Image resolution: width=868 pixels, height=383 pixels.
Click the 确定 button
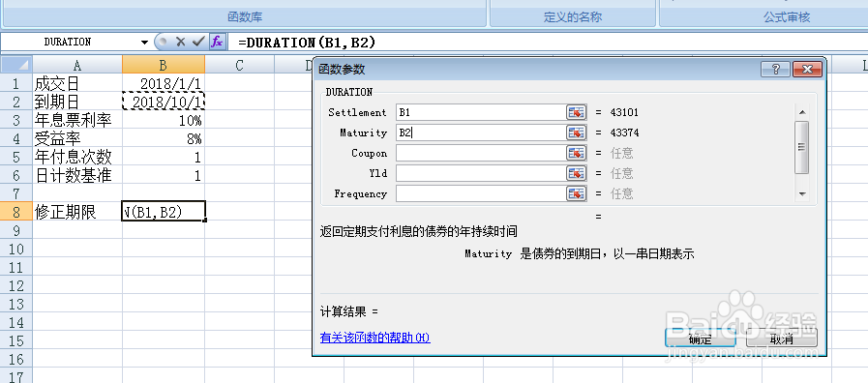701,338
